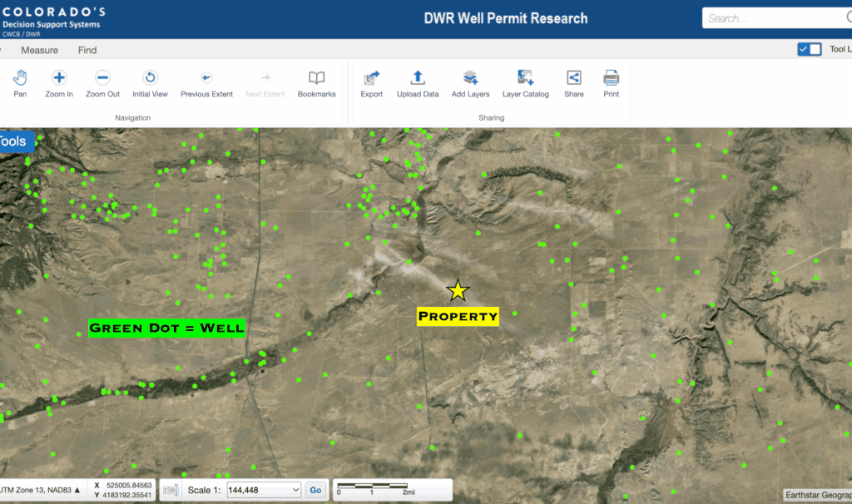Print the map using Print icon
The height and width of the screenshot is (504, 852).
click(611, 78)
